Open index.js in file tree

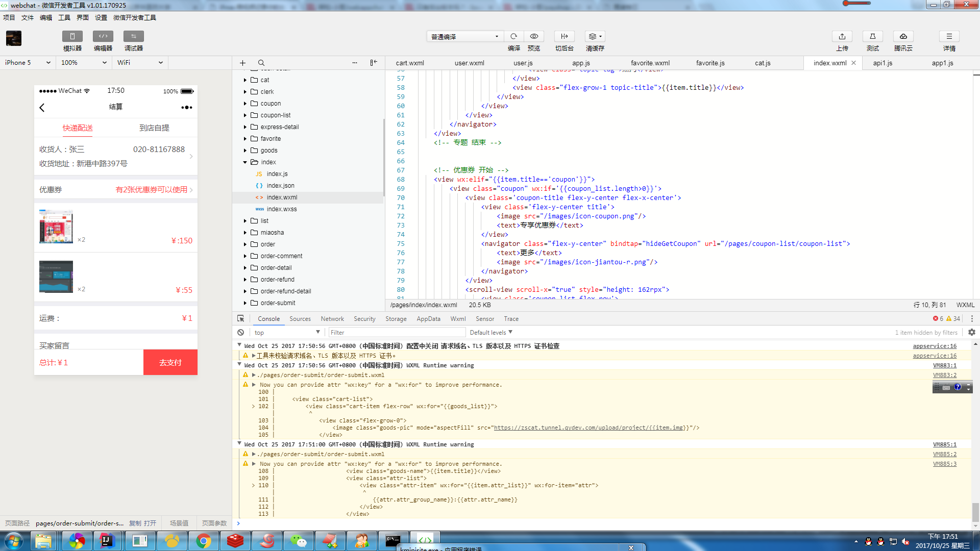277,174
